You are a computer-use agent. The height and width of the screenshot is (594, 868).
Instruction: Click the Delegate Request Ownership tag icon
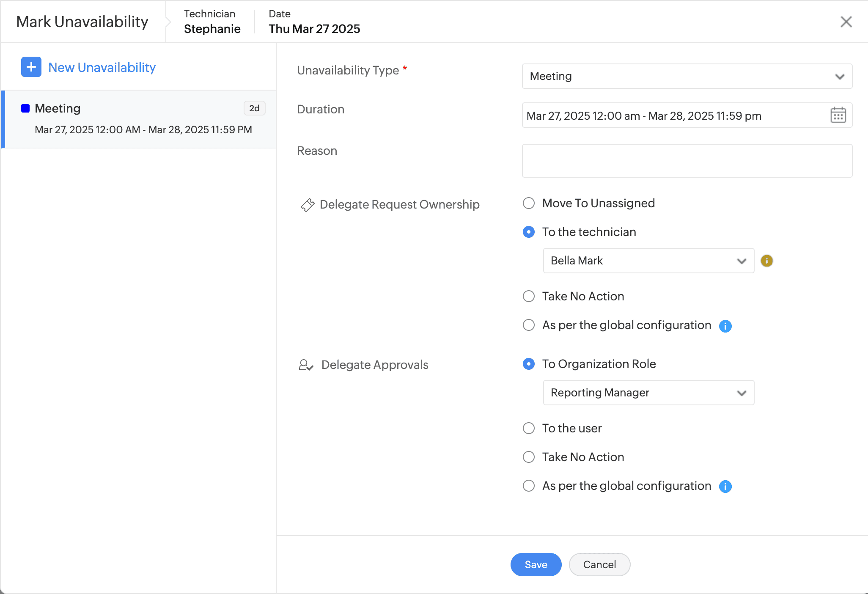click(x=308, y=205)
